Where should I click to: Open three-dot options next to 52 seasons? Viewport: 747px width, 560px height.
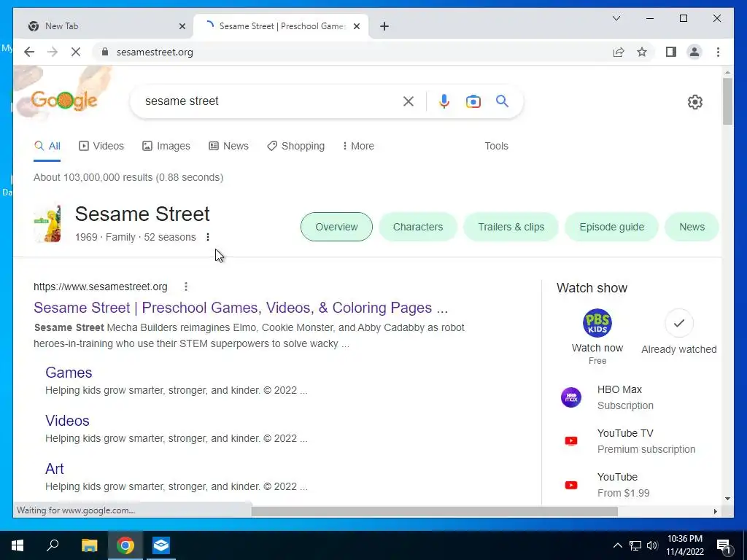pyautogui.click(x=208, y=237)
